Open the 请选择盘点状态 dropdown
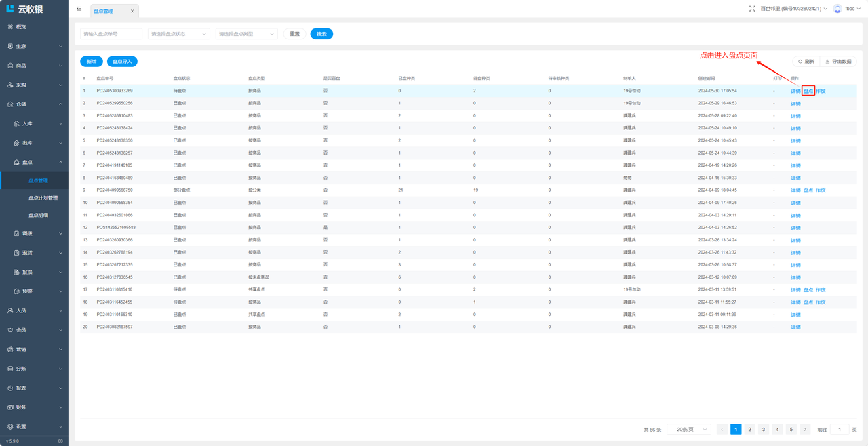 (x=178, y=34)
